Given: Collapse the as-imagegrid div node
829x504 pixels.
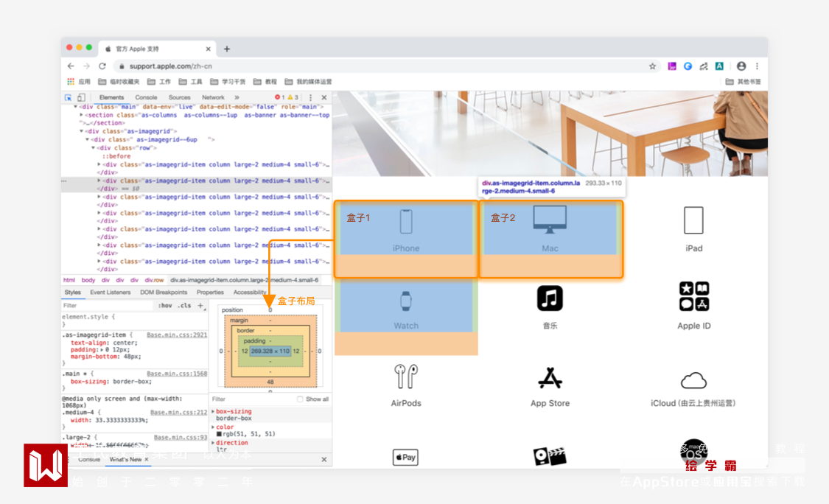Looking at the screenshot, I should 81,131.
